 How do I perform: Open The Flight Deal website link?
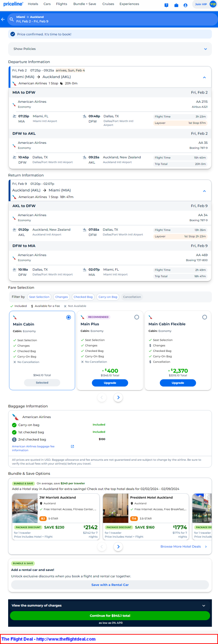(x=48, y=639)
